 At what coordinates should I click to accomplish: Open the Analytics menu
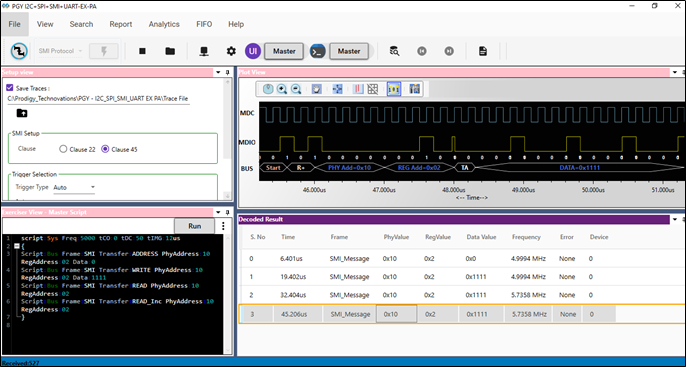pyautogui.click(x=164, y=24)
